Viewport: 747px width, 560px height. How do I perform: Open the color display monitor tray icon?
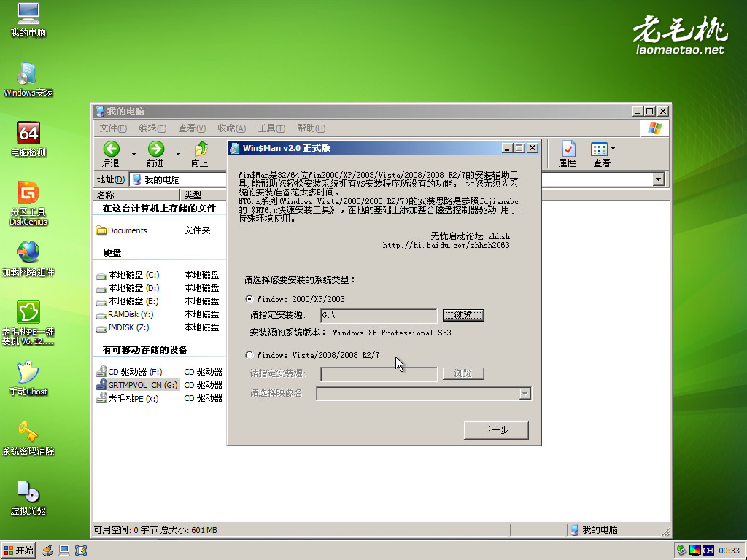click(x=695, y=551)
